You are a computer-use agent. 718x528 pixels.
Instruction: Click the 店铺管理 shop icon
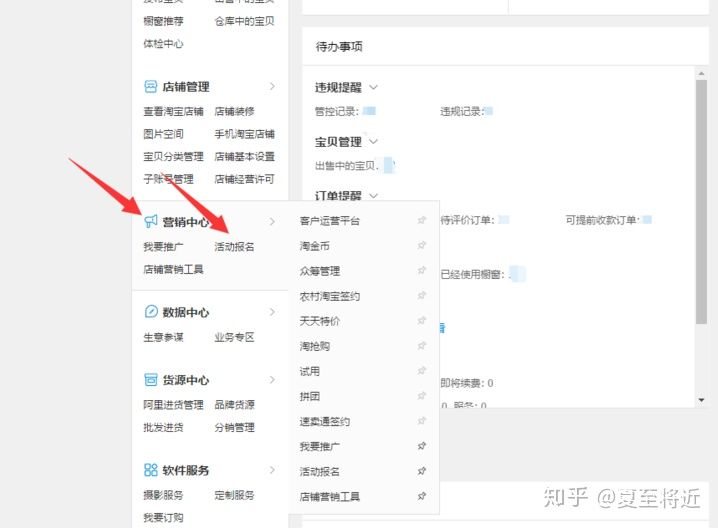(x=151, y=86)
